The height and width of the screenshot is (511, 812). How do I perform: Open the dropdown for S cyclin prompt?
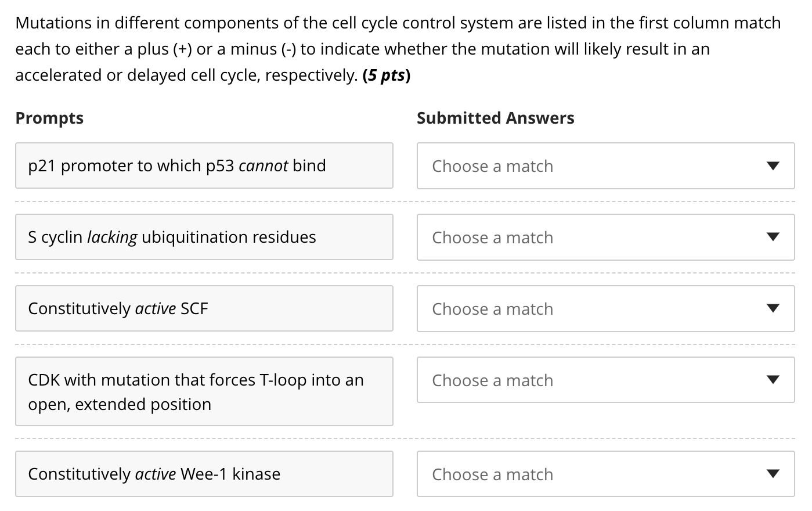click(x=605, y=237)
